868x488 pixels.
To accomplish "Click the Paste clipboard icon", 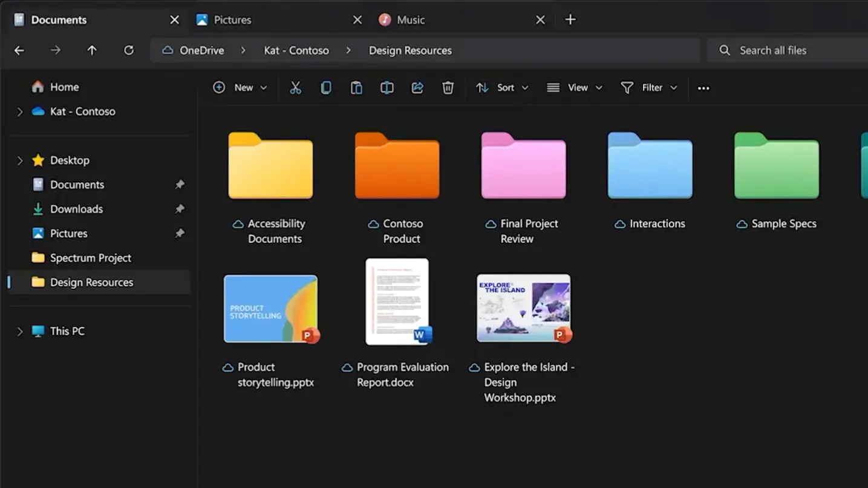I will pyautogui.click(x=356, y=88).
